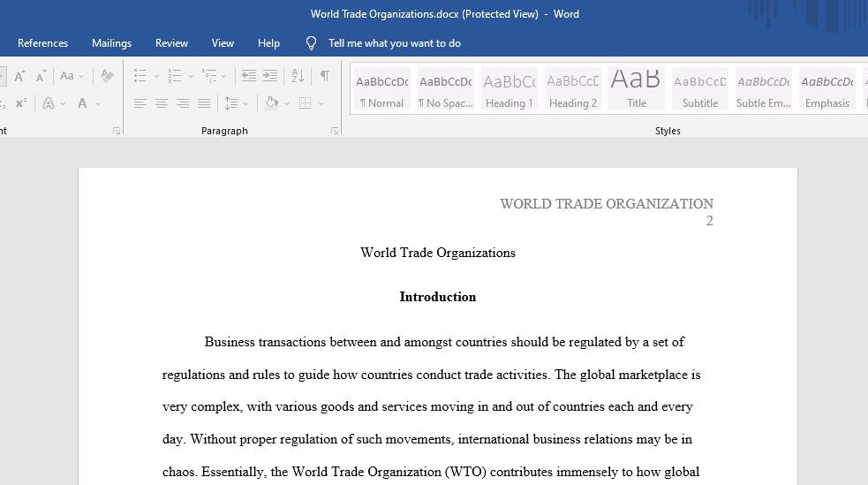Apply superscript with the x² icon
This screenshot has height=485, width=868.
pos(21,103)
